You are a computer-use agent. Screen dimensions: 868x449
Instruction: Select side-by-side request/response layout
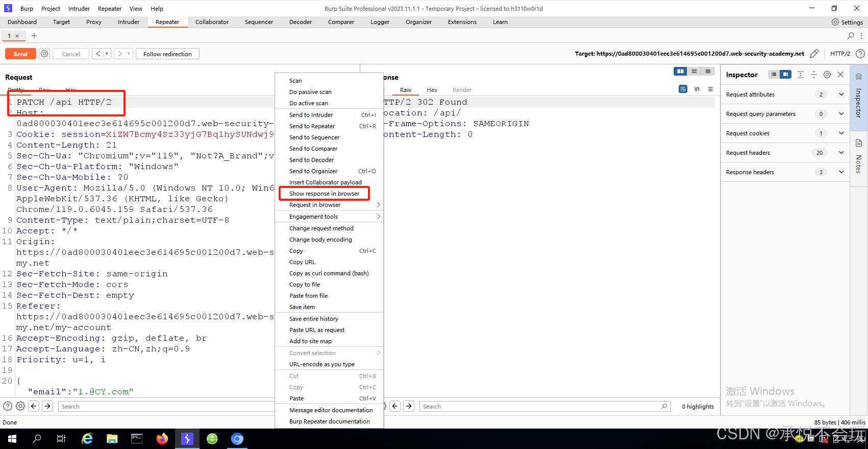680,72
